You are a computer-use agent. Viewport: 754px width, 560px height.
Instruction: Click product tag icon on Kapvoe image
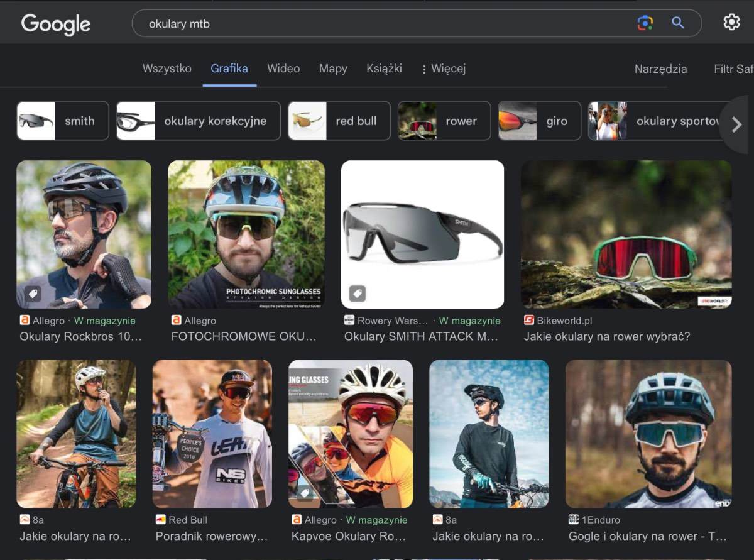304,493
